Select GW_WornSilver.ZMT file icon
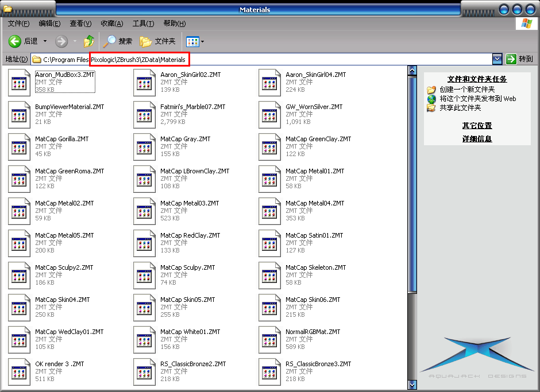The width and height of the screenshot is (540, 392). click(x=269, y=115)
